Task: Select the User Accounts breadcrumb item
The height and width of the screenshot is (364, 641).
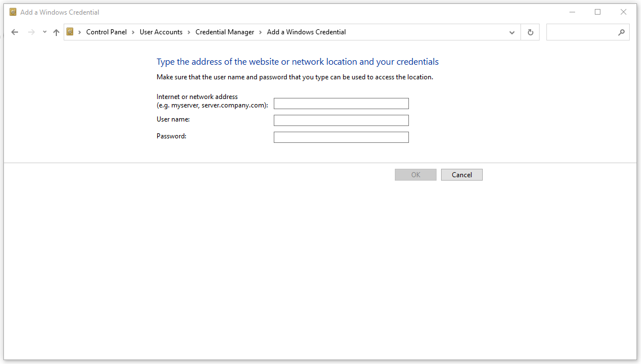Action: 161,32
